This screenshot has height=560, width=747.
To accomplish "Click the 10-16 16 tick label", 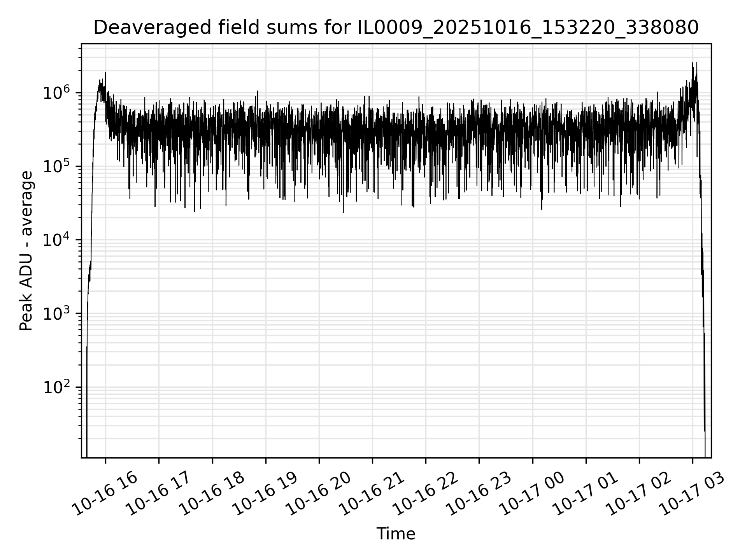I will coord(106,494).
